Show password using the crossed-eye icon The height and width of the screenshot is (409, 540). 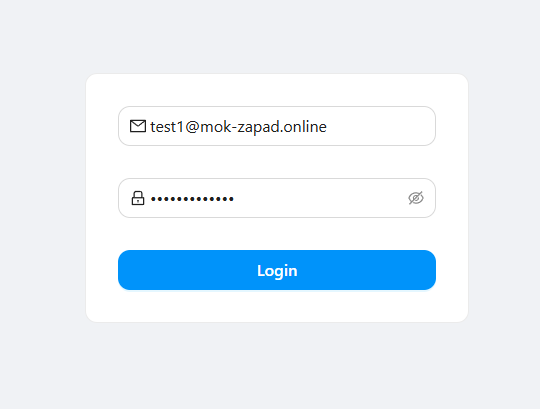pyautogui.click(x=416, y=198)
